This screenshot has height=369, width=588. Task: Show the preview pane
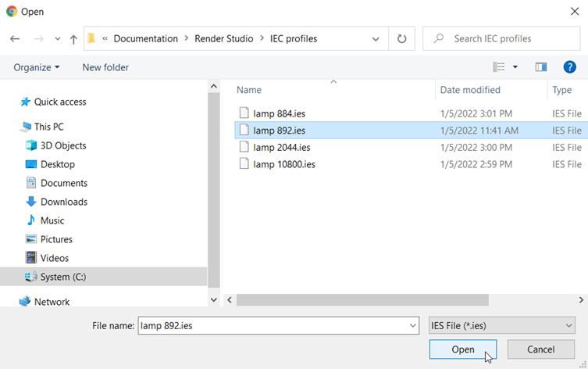540,66
